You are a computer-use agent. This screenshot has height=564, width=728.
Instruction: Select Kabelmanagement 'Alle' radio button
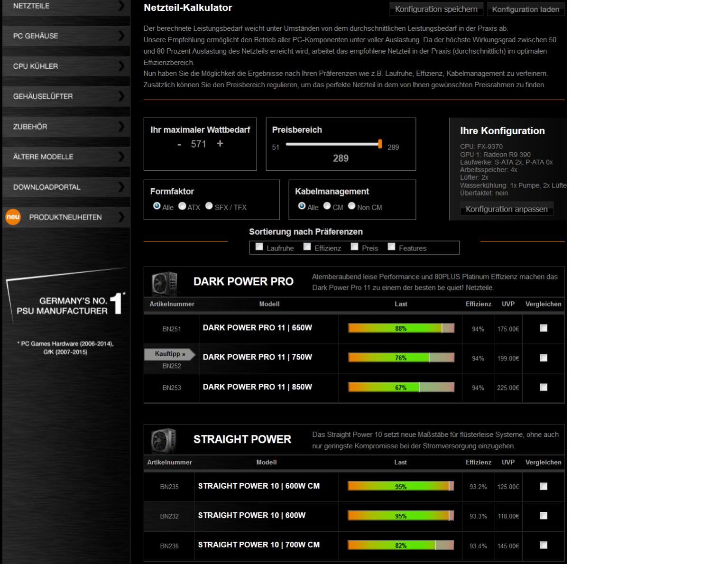(x=302, y=206)
